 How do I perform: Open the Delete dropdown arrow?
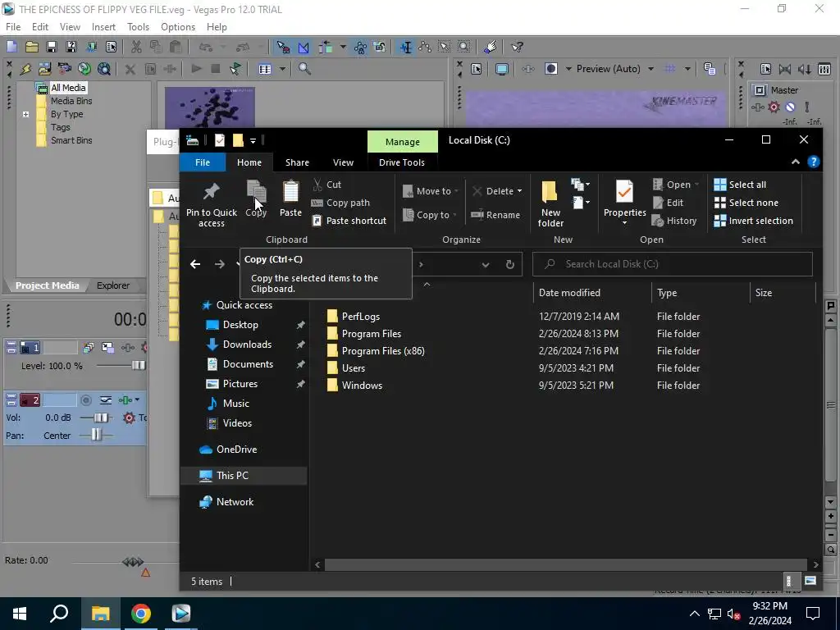tap(519, 191)
